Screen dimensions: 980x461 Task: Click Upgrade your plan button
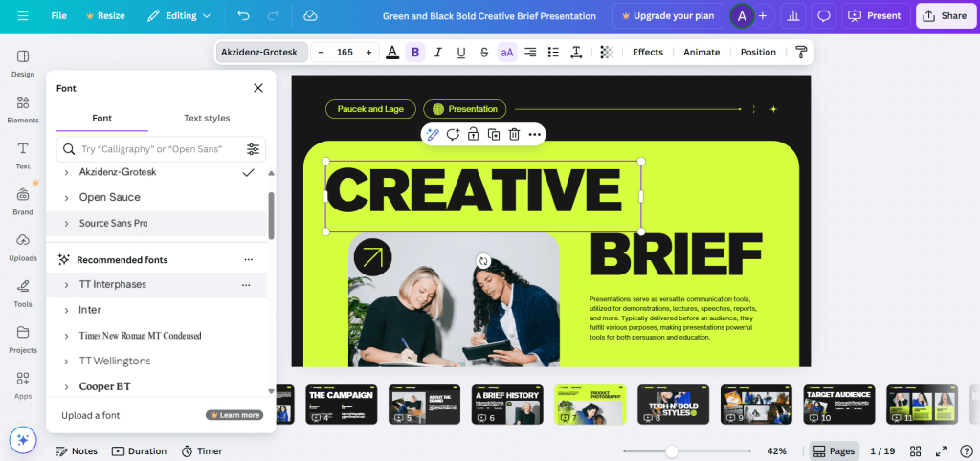pyautogui.click(x=668, y=16)
